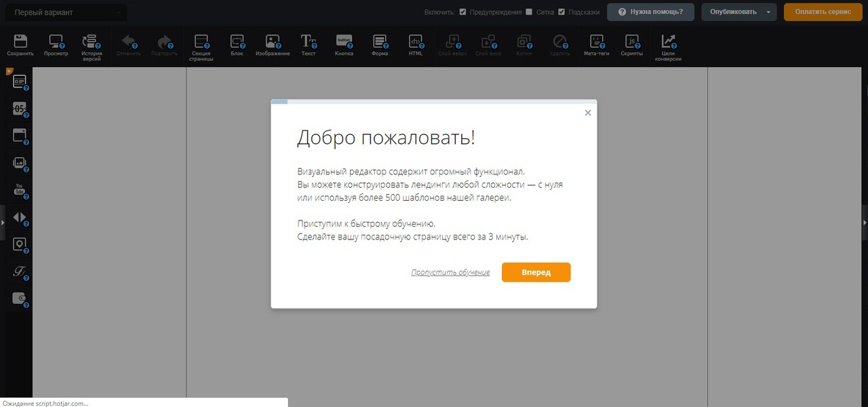Click the Пропустить обучение link

pyautogui.click(x=450, y=272)
